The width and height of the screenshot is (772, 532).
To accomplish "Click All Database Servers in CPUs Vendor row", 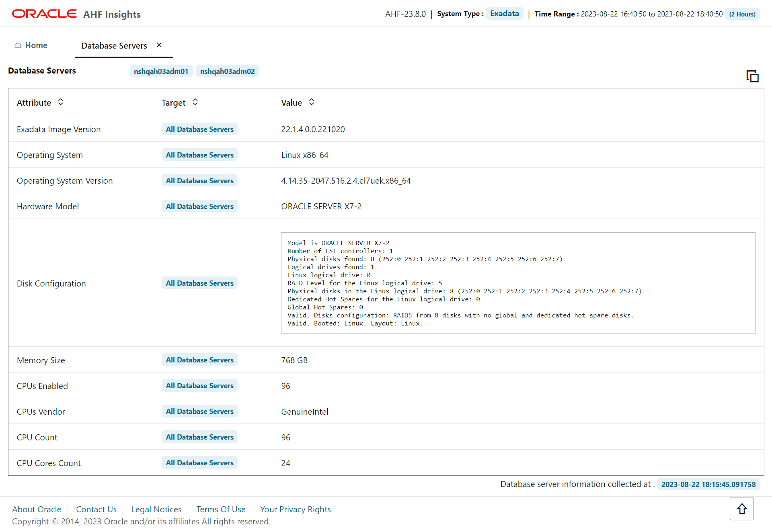I will tap(200, 411).
